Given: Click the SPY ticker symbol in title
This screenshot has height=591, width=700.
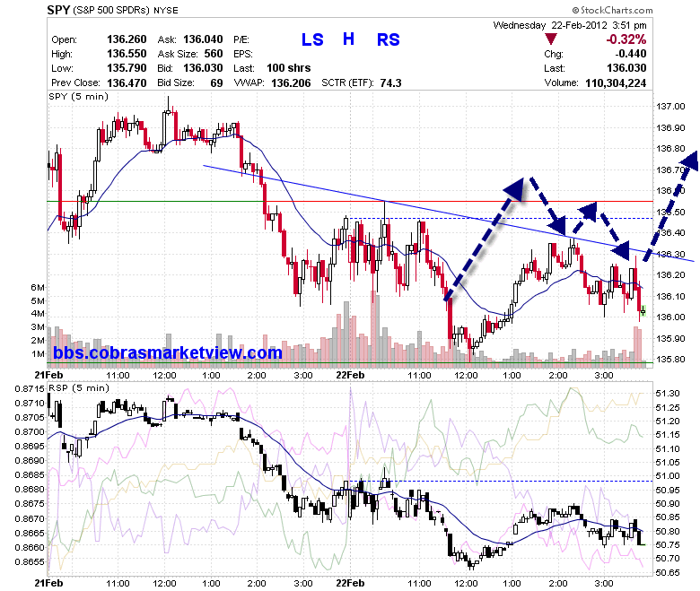Looking at the screenshot, I should (58, 10).
